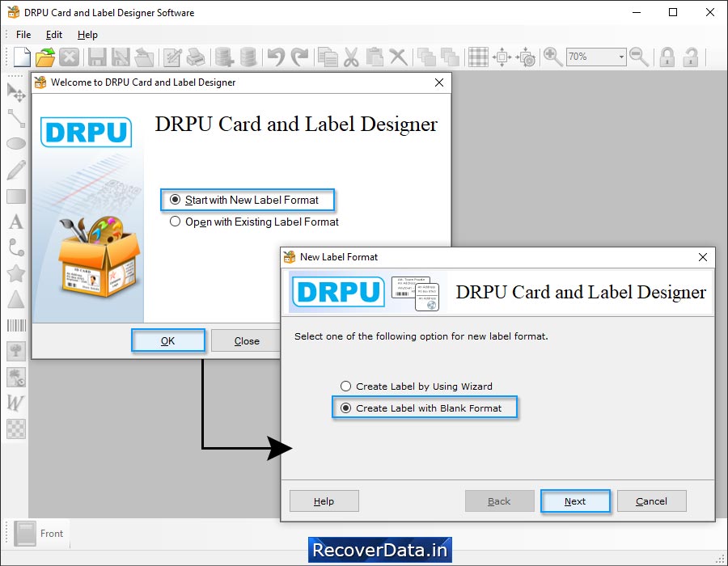Click the Cut scissors icon
Viewport: 728px width, 566px height.
(x=352, y=57)
